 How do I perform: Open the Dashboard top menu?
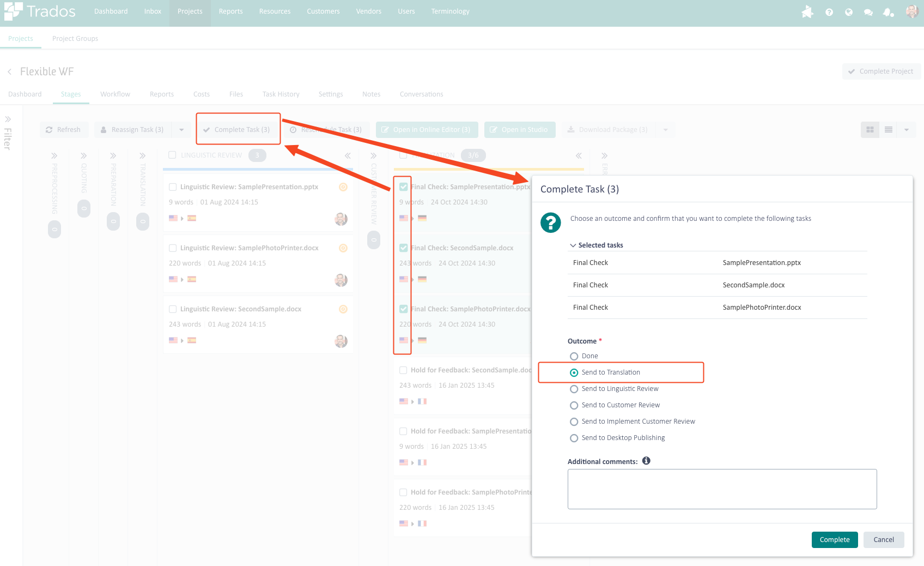111,11
